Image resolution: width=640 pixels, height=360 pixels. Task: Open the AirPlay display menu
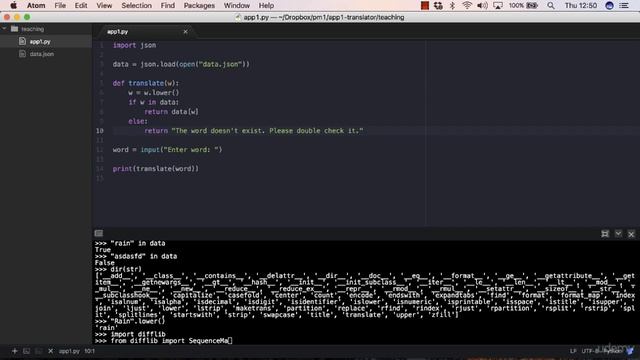(498, 5)
